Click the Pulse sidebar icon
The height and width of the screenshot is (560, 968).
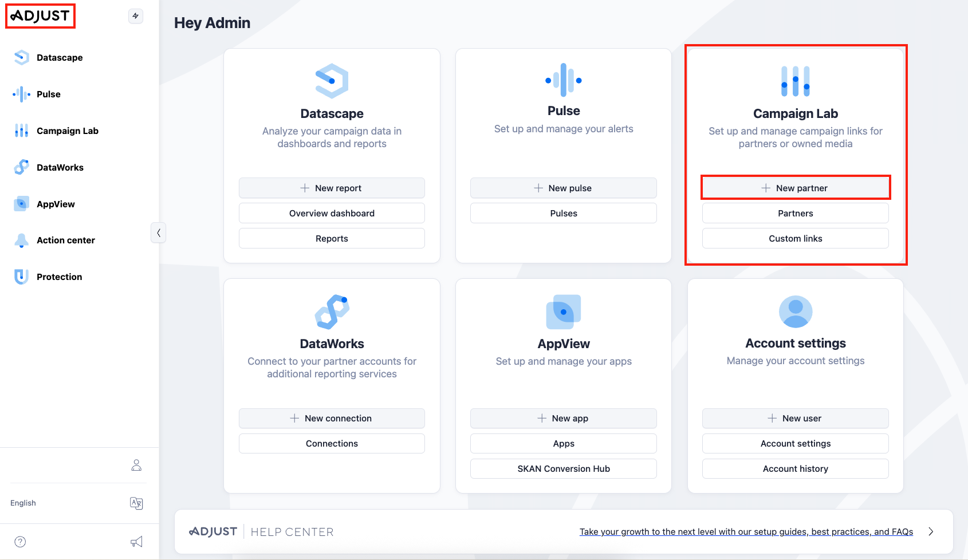point(22,94)
